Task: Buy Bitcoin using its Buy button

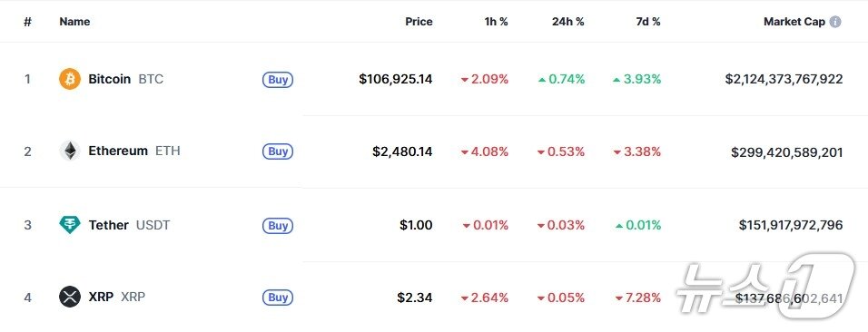Action: 278,80
